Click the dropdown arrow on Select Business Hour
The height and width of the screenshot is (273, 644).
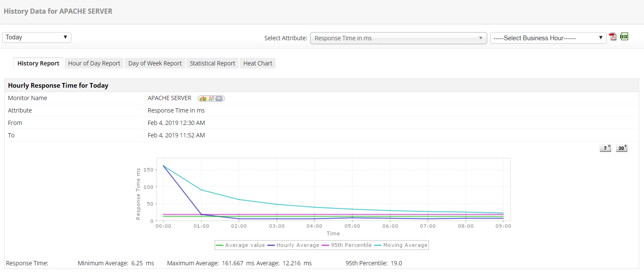[x=601, y=38]
